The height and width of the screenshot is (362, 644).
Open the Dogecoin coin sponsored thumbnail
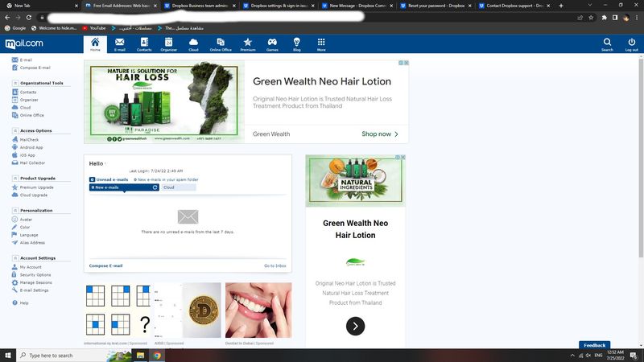tap(188, 311)
